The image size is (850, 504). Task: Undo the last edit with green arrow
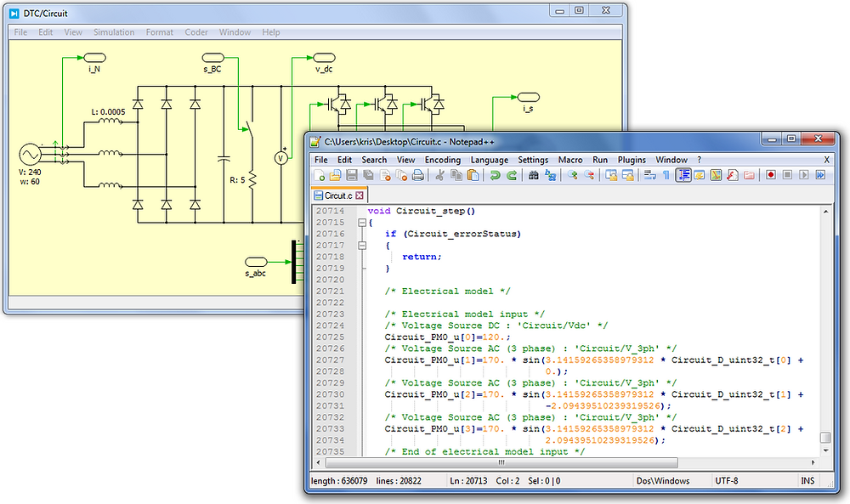[495, 175]
